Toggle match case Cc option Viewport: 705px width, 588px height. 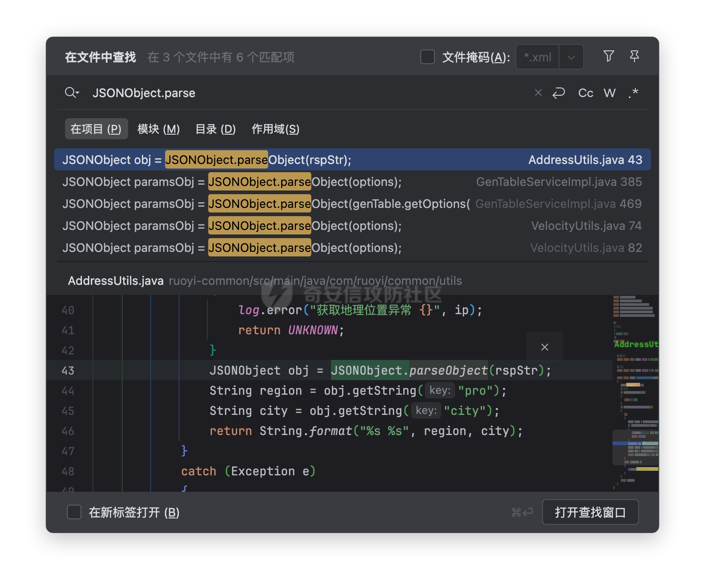pyautogui.click(x=586, y=93)
